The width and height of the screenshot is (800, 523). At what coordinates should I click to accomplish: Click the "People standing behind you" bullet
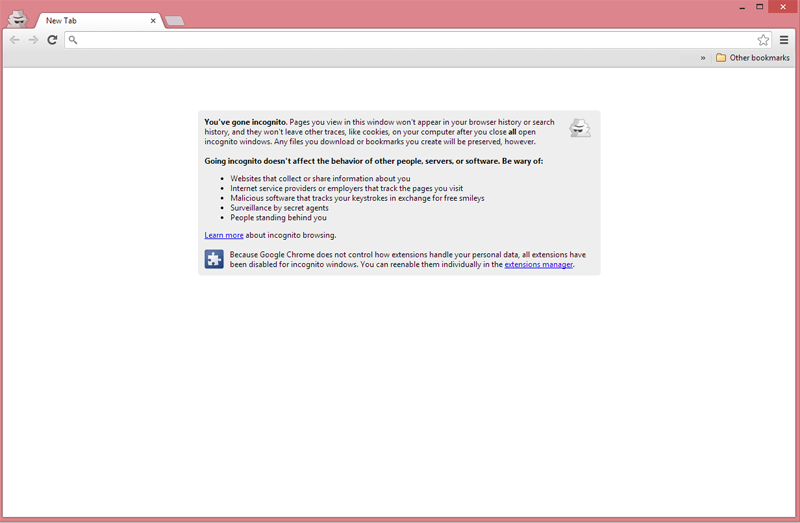pos(278,217)
